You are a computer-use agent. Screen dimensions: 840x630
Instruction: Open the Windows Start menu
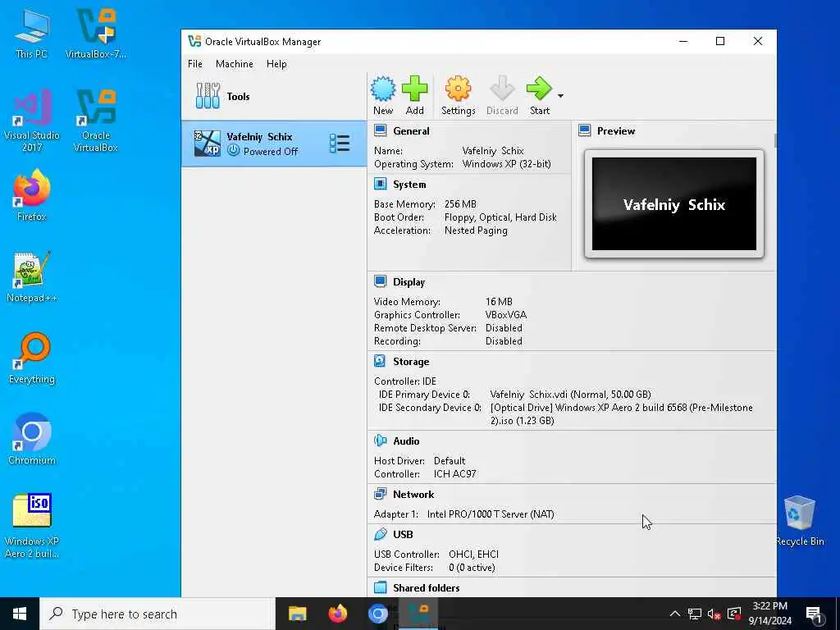point(20,614)
